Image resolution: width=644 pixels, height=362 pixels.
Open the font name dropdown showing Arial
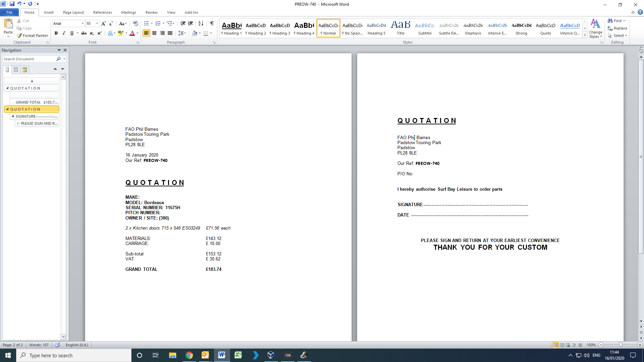(x=83, y=23)
